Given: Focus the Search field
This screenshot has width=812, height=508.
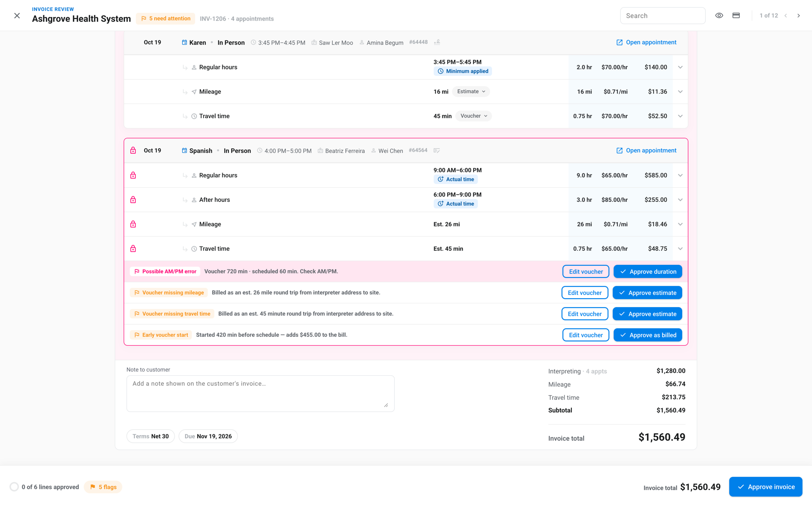Looking at the screenshot, I should coord(663,16).
